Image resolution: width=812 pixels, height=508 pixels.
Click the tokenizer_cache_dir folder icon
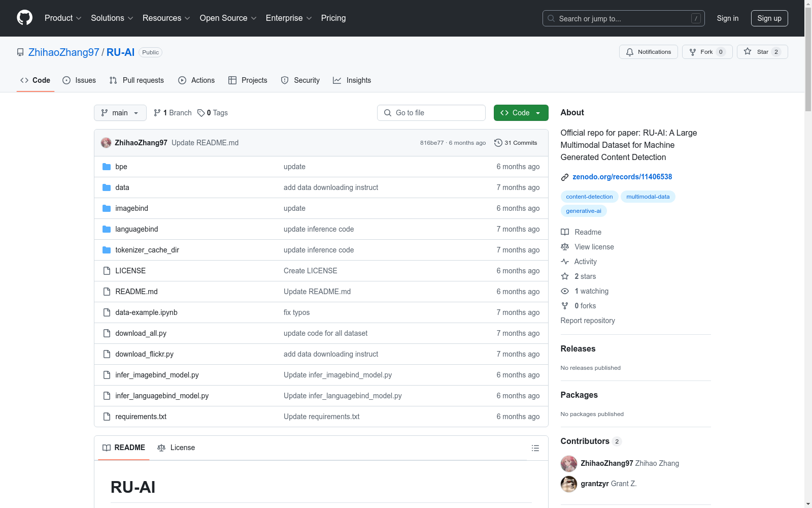click(107, 250)
